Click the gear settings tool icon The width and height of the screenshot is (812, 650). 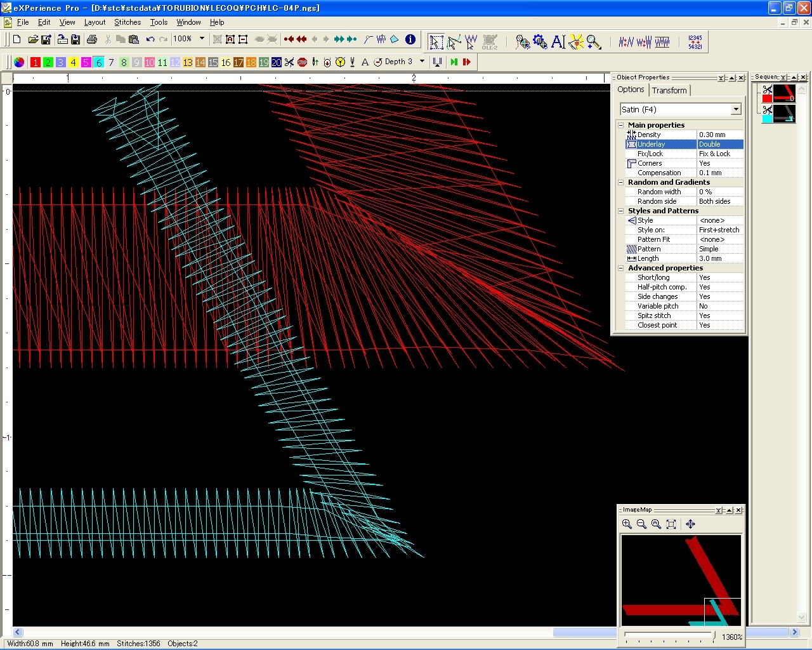coord(540,42)
